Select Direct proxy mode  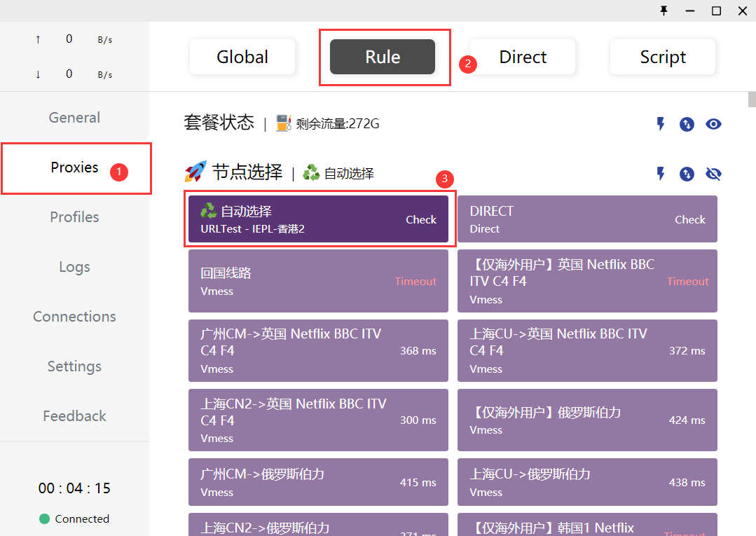(x=523, y=57)
